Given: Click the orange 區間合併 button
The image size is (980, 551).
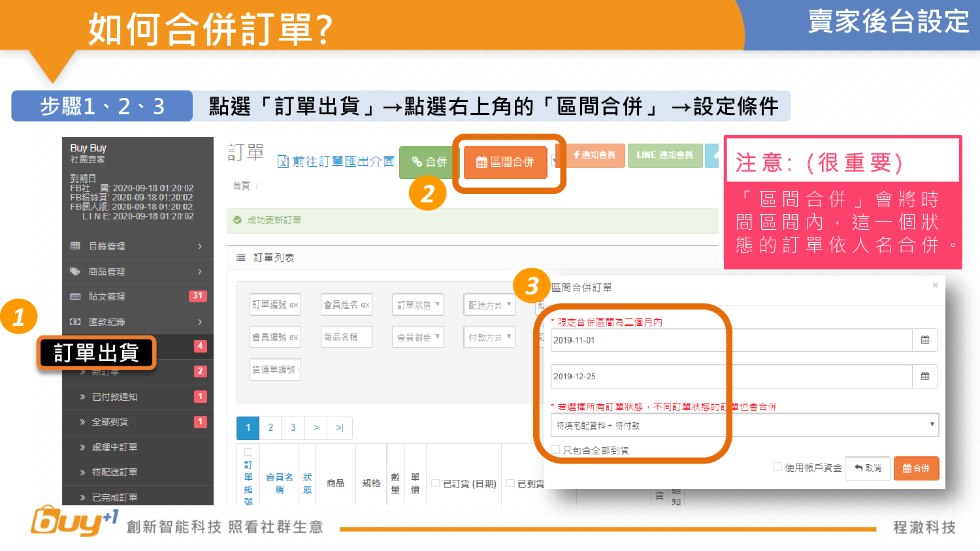Looking at the screenshot, I should tap(505, 162).
